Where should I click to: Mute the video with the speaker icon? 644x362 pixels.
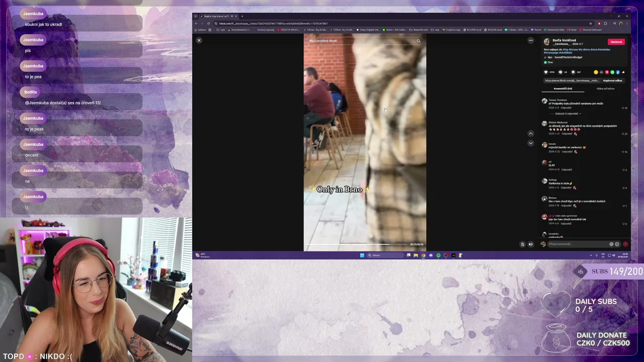(x=530, y=244)
